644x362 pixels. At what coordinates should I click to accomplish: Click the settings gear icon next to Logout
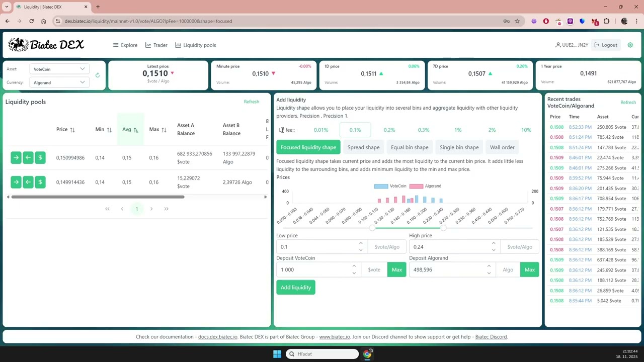[x=630, y=45]
